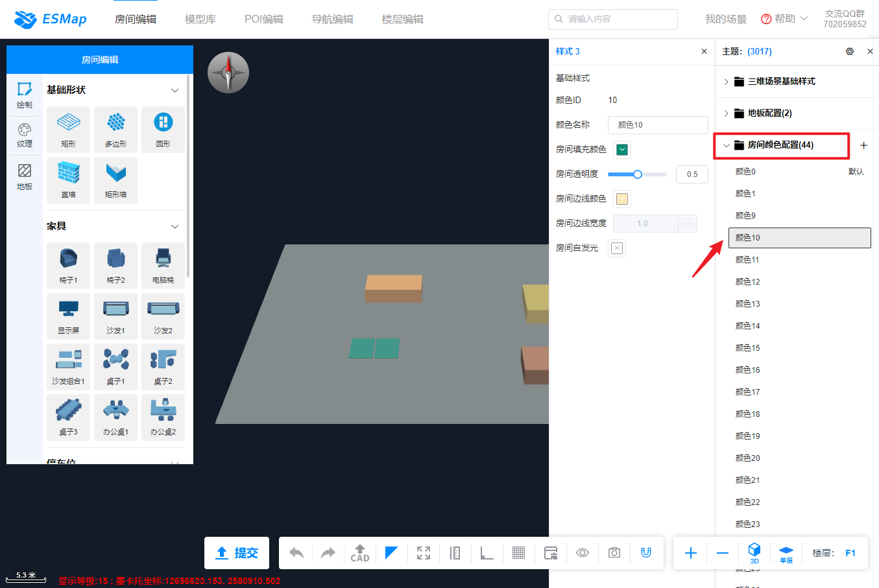Click the 提交 submit button
This screenshot has height=588, width=879.
click(237, 553)
